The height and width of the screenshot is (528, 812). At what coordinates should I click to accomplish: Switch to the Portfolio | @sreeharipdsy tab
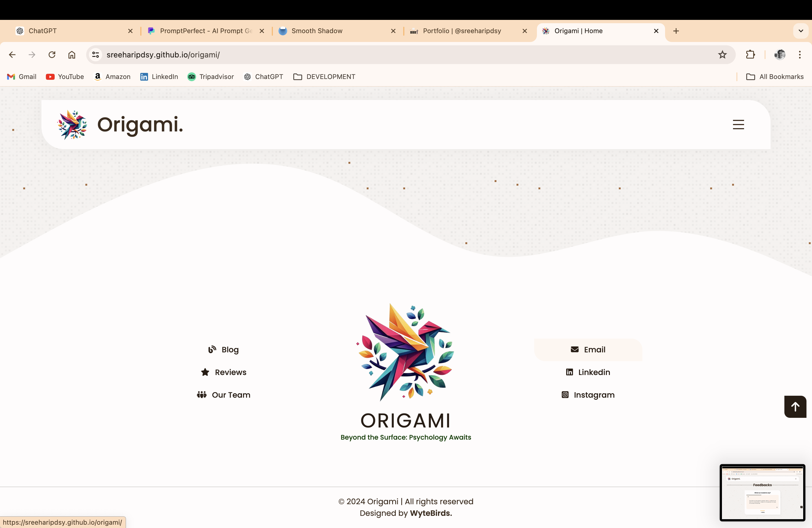[462, 31]
